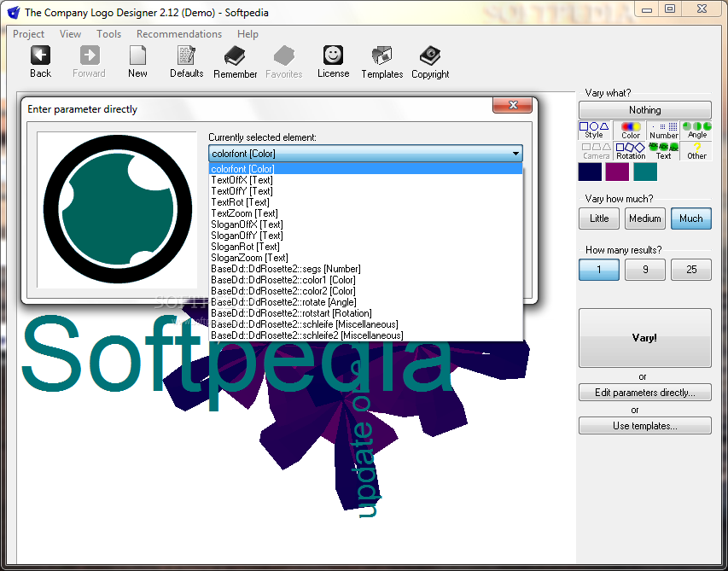Click the app icon in title bar

[x=14, y=12]
